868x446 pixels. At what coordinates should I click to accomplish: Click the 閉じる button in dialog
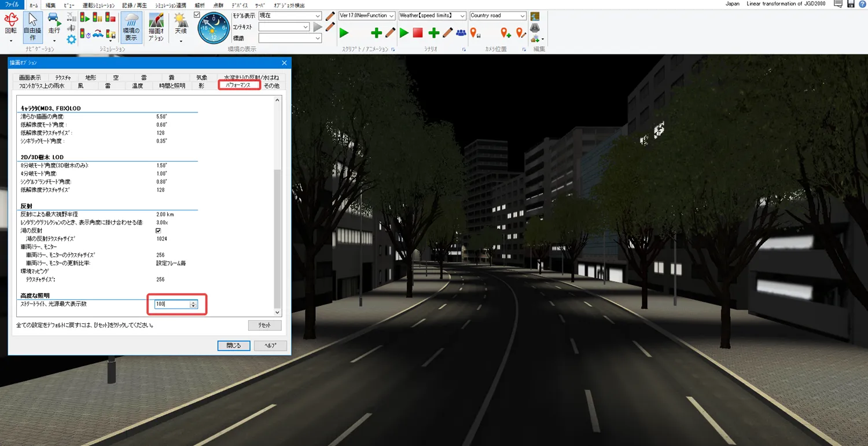[234, 346]
